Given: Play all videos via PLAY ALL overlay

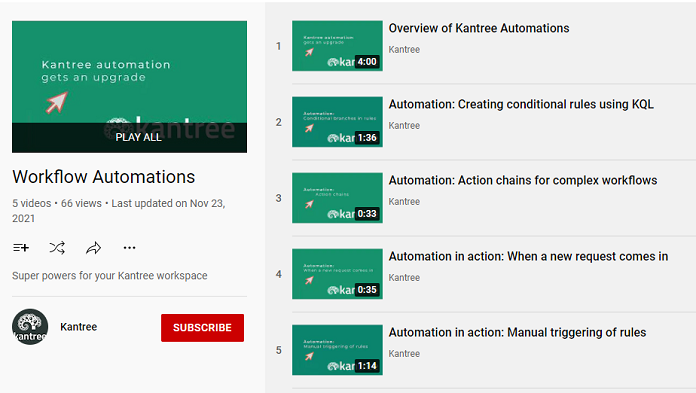Looking at the screenshot, I should 130,137.
